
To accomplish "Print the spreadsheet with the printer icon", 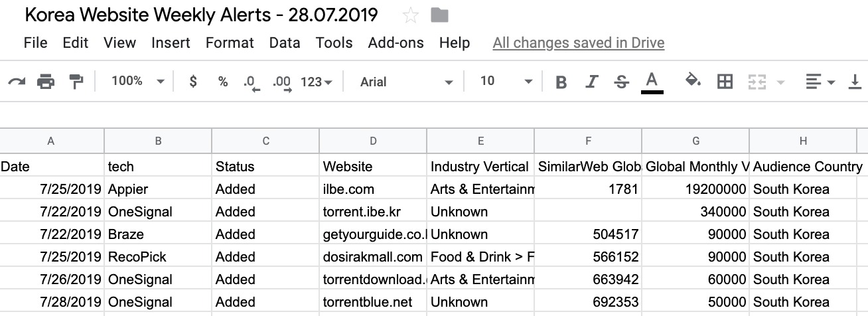I will 46,82.
